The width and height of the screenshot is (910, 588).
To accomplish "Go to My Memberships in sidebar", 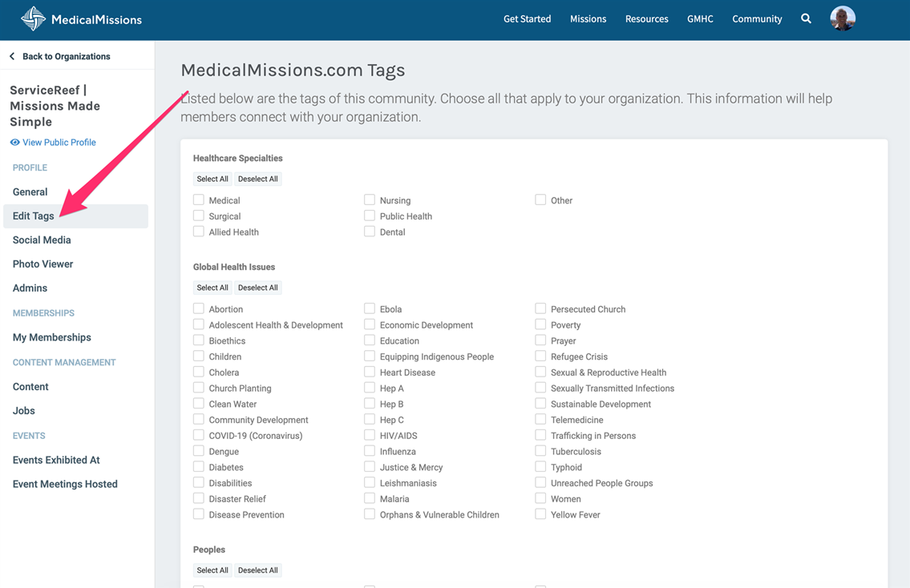I will (52, 337).
